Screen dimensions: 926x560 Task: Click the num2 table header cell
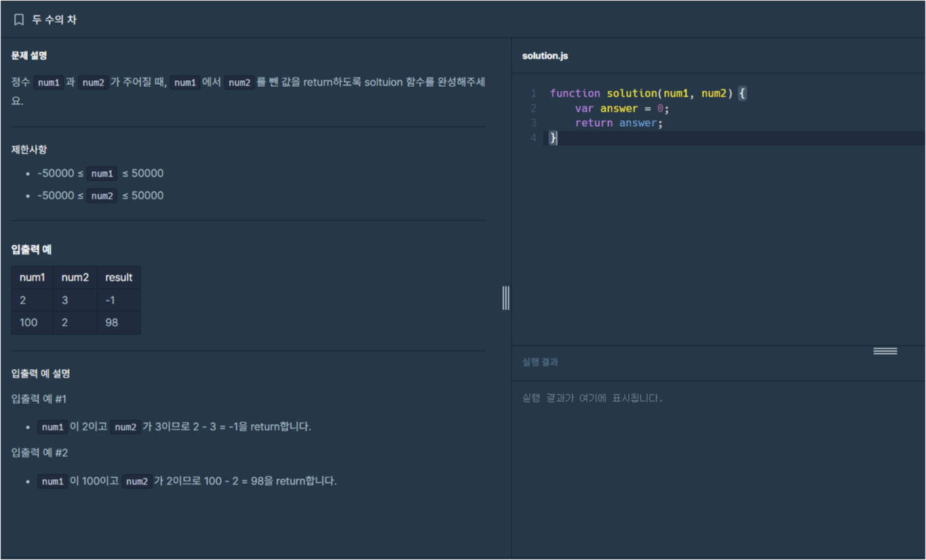click(75, 277)
